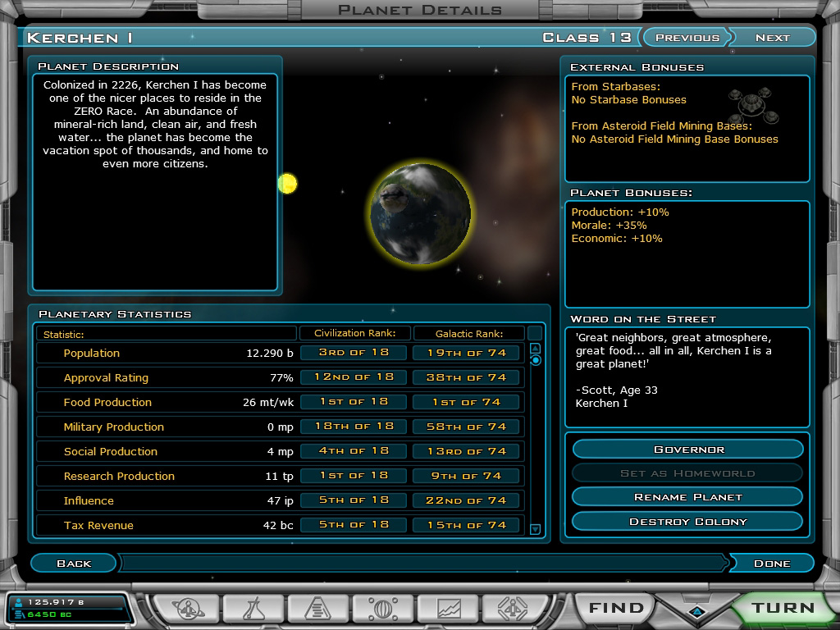Viewport: 840px width, 630px height.
Task: Select the Influence statistic row
Action: 280,501
